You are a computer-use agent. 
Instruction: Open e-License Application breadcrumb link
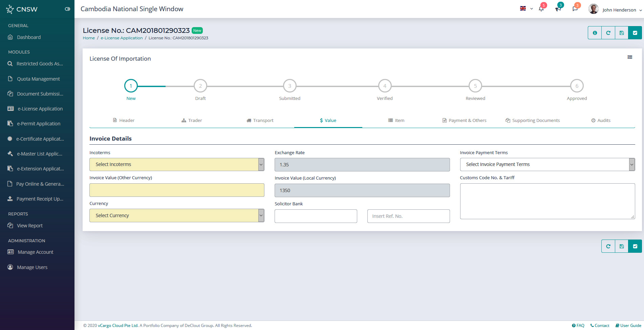pyautogui.click(x=122, y=38)
